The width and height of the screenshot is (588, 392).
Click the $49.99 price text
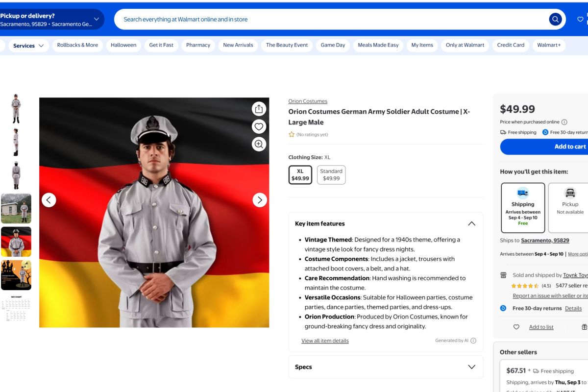tap(517, 109)
